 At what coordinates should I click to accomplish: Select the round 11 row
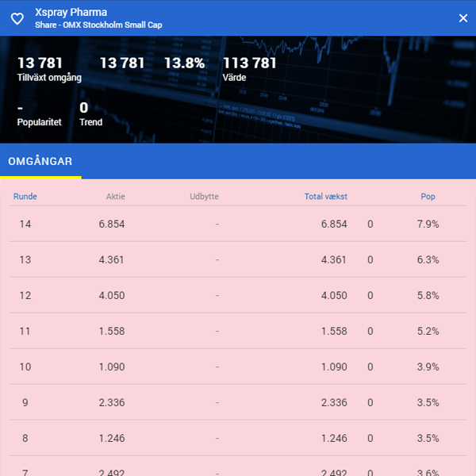coord(238,332)
